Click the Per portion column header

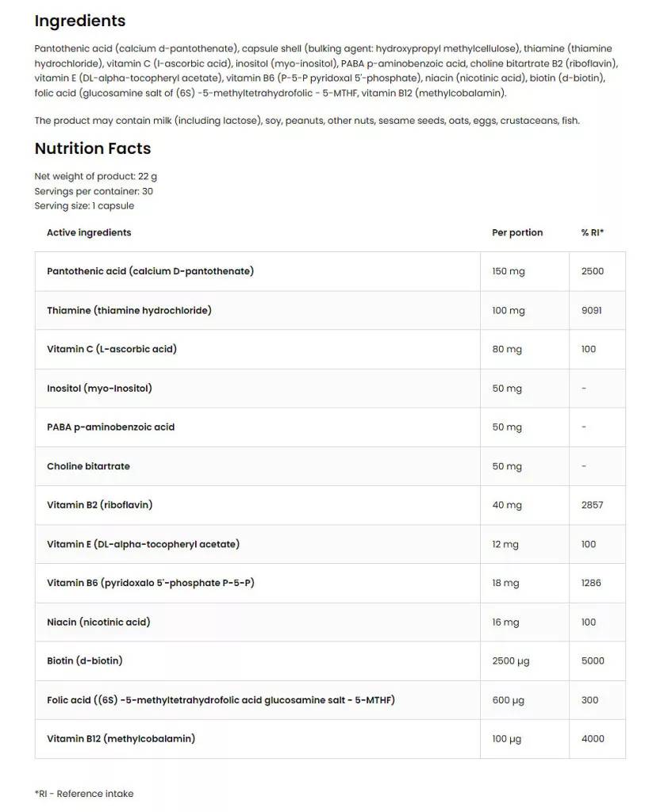[517, 232]
